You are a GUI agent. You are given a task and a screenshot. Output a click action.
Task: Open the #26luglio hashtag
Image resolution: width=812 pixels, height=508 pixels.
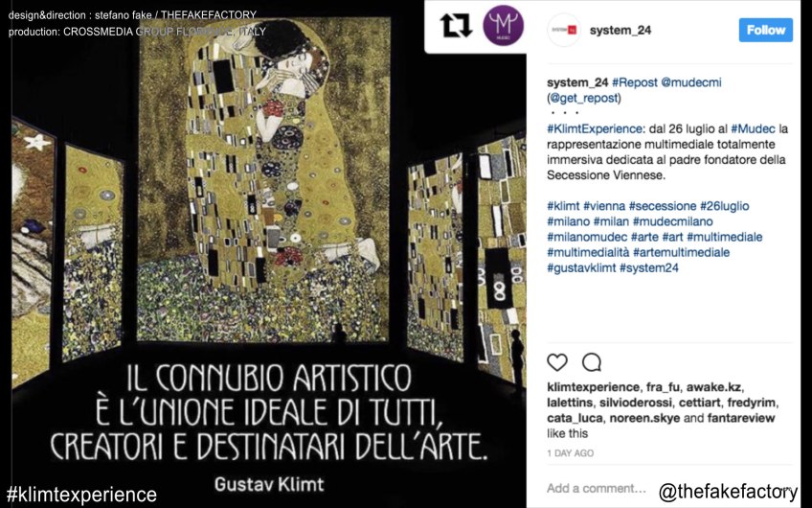coord(725,206)
